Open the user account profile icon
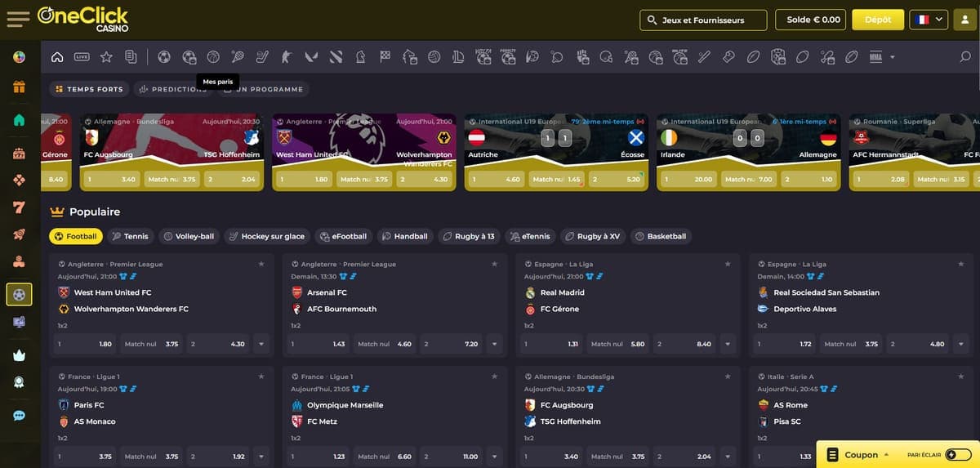 (x=964, y=20)
